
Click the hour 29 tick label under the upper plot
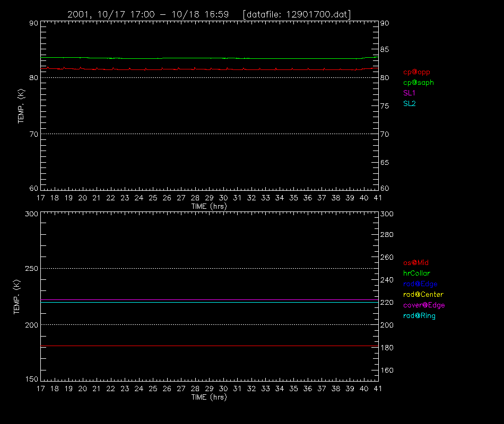209,198
